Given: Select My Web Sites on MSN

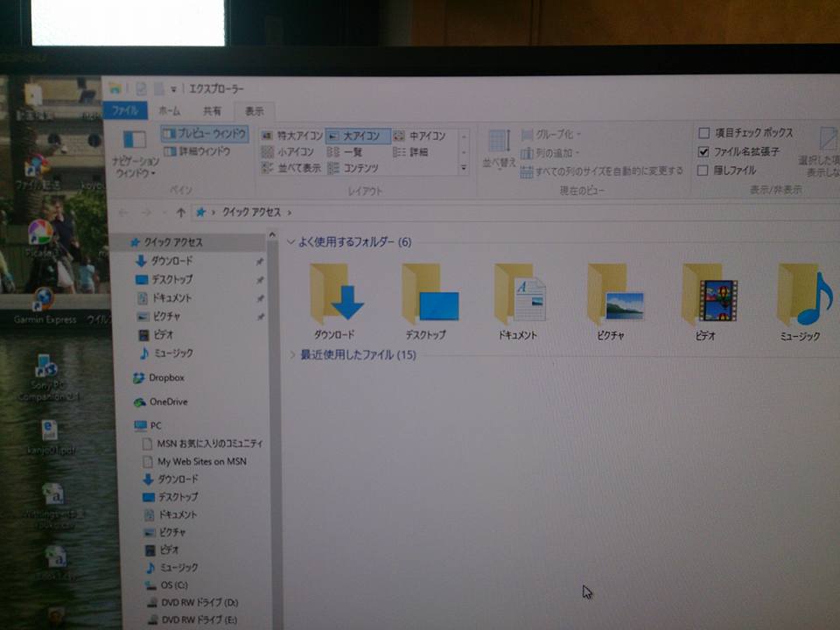Looking at the screenshot, I should (x=195, y=461).
